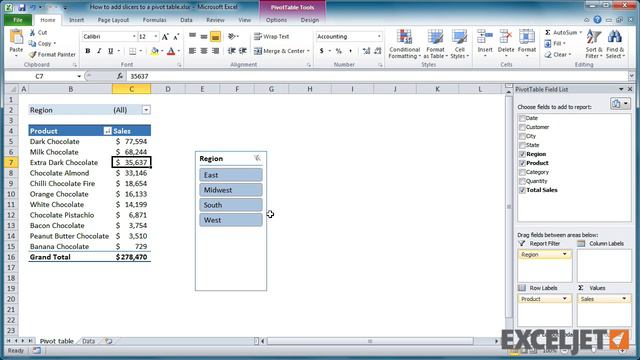Select Midwest in the Region slicer
Viewport: 640px width, 360px height.
pyautogui.click(x=231, y=190)
